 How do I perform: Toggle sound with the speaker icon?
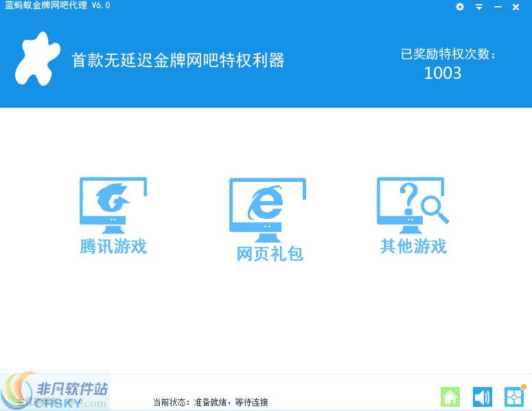coord(482,397)
